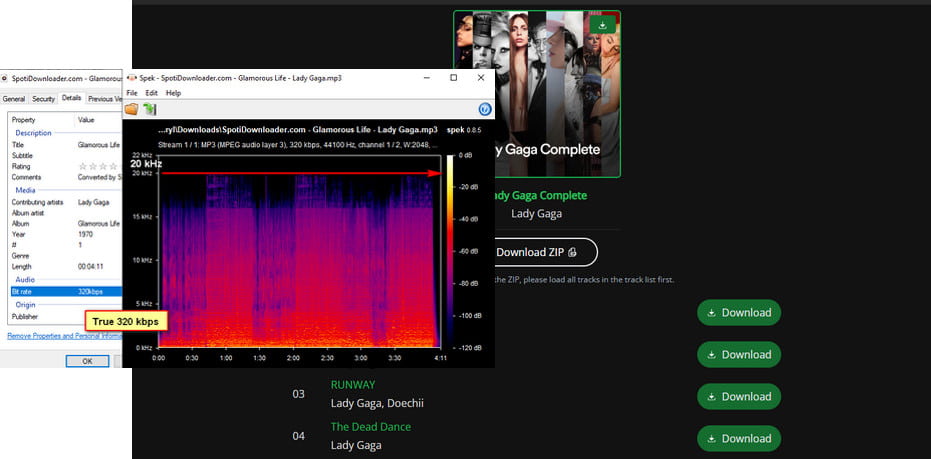
Task: Click the Lady Gaga artist name under playlist title
Action: (x=537, y=213)
